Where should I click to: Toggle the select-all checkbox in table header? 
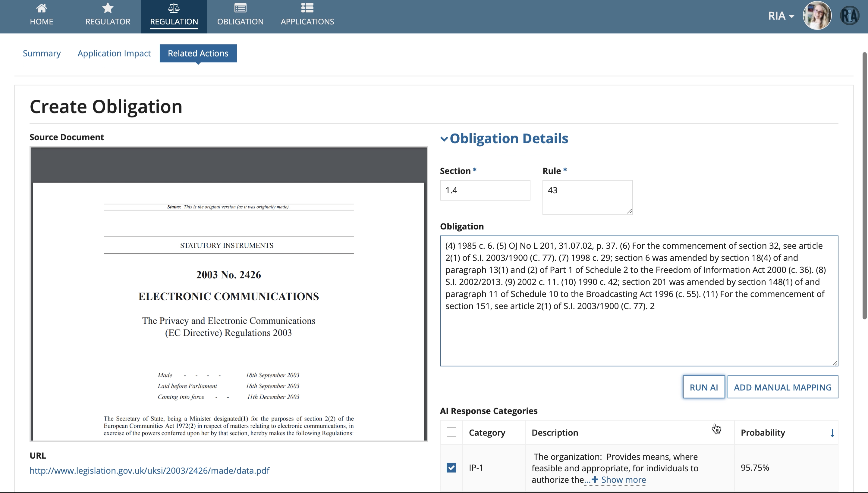pos(451,432)
